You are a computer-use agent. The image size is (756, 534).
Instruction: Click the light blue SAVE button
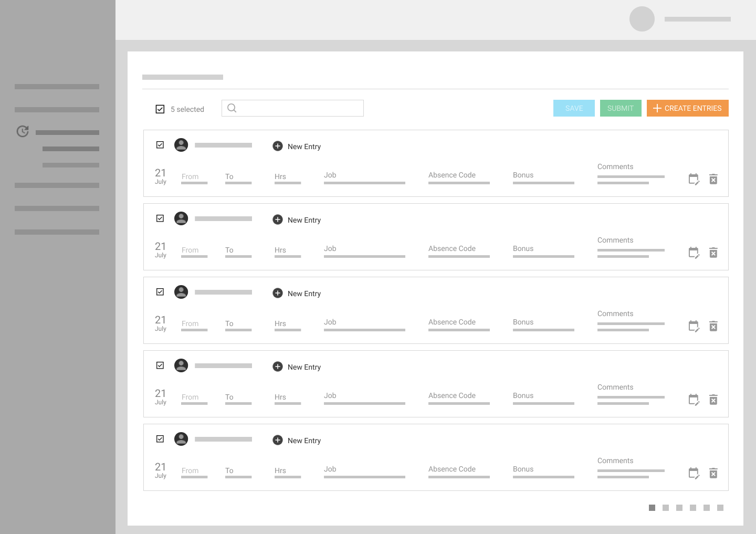574,108
